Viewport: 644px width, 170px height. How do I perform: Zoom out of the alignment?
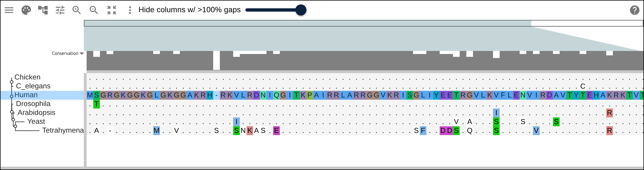click(94, 10)
